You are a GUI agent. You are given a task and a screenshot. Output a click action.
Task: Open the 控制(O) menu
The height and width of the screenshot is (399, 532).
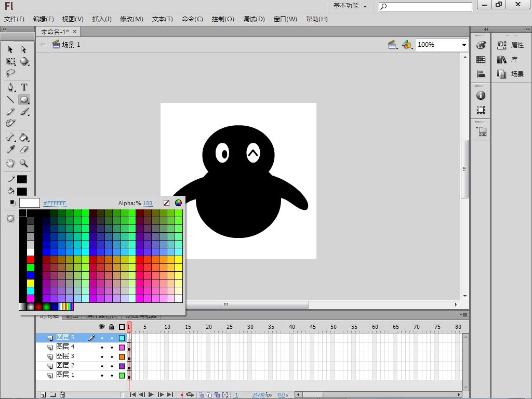click(223, 19)
